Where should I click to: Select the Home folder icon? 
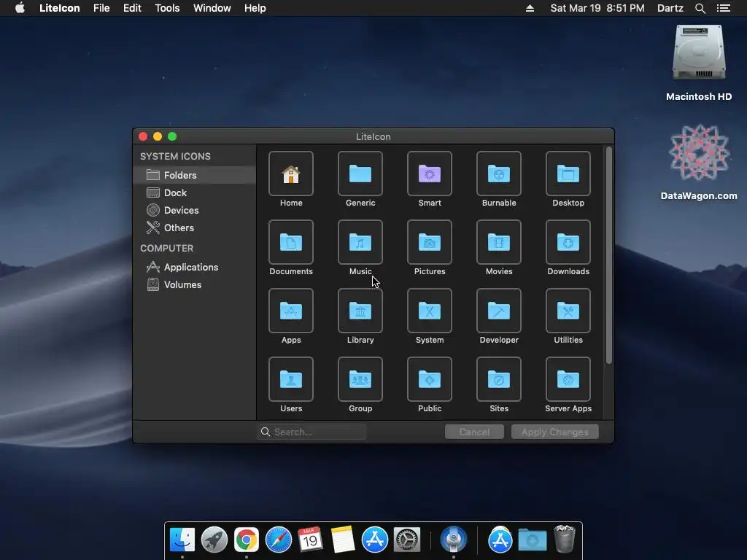(x=291, y=174)
